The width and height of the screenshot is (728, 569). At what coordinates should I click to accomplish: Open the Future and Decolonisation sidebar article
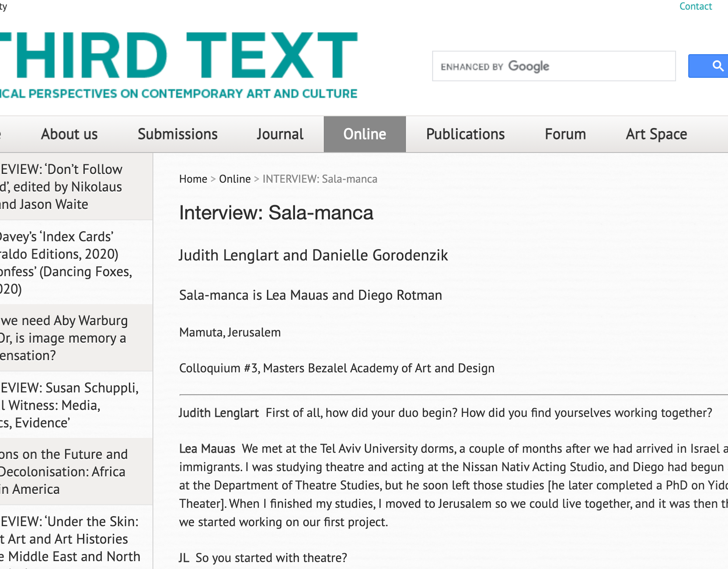(x=76, y=472)
